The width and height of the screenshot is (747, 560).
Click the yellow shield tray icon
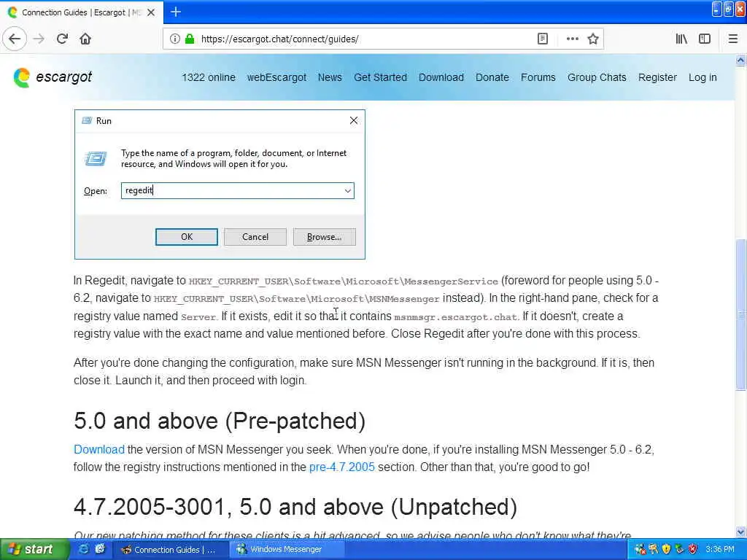tap(666, 549)
